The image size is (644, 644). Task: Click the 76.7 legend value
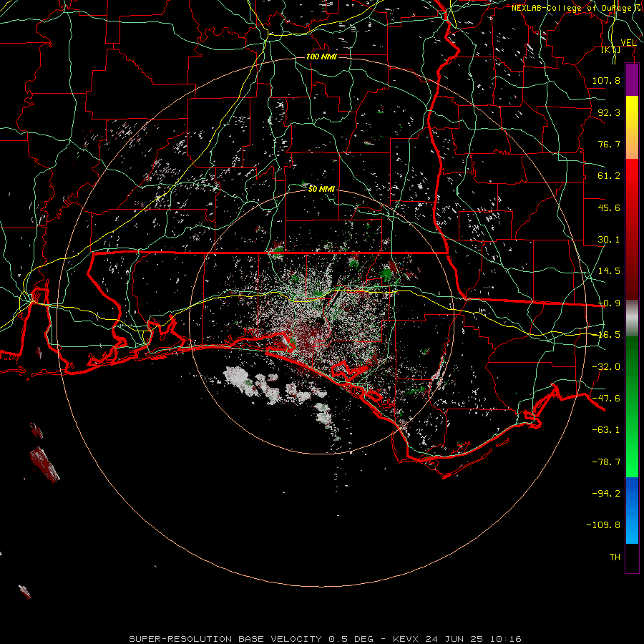point(609,144)
